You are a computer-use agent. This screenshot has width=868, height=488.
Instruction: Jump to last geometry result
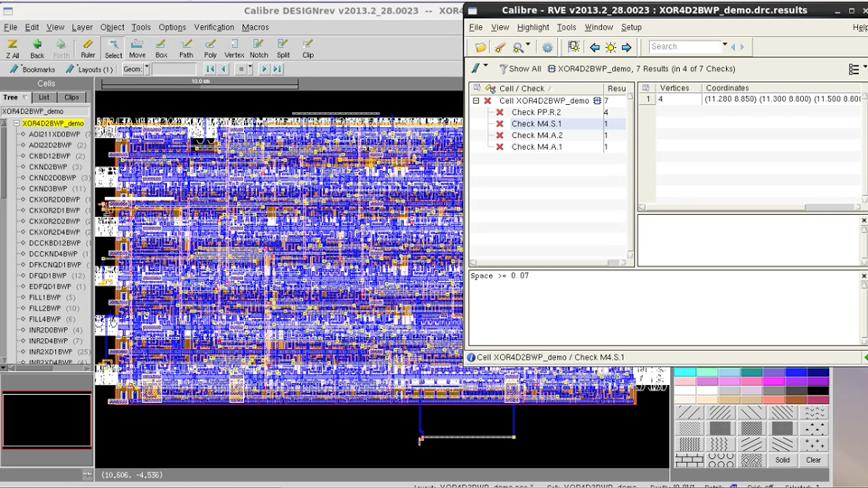[278, 70]
